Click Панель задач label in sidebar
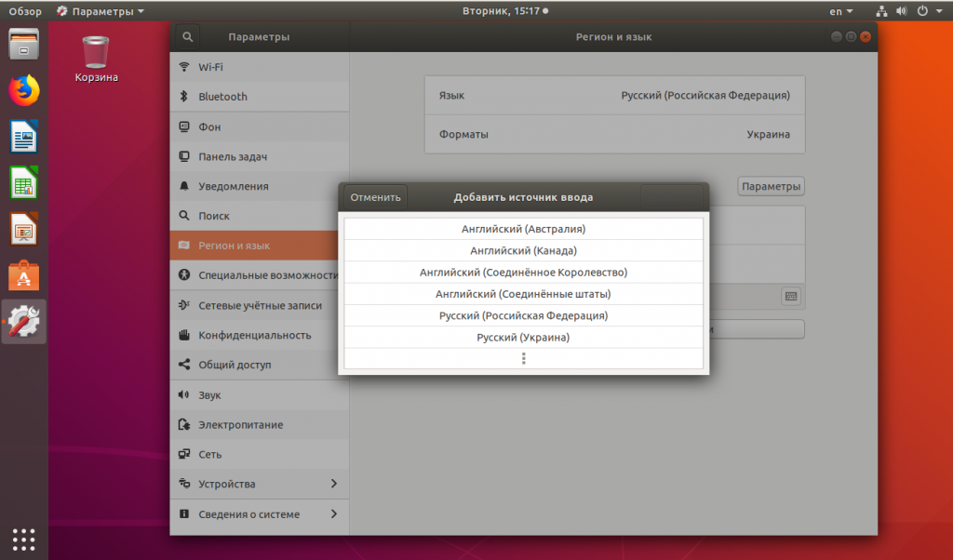Image resolution: width=953 pixels, height=560 pixels. click(x=232, y=156)
